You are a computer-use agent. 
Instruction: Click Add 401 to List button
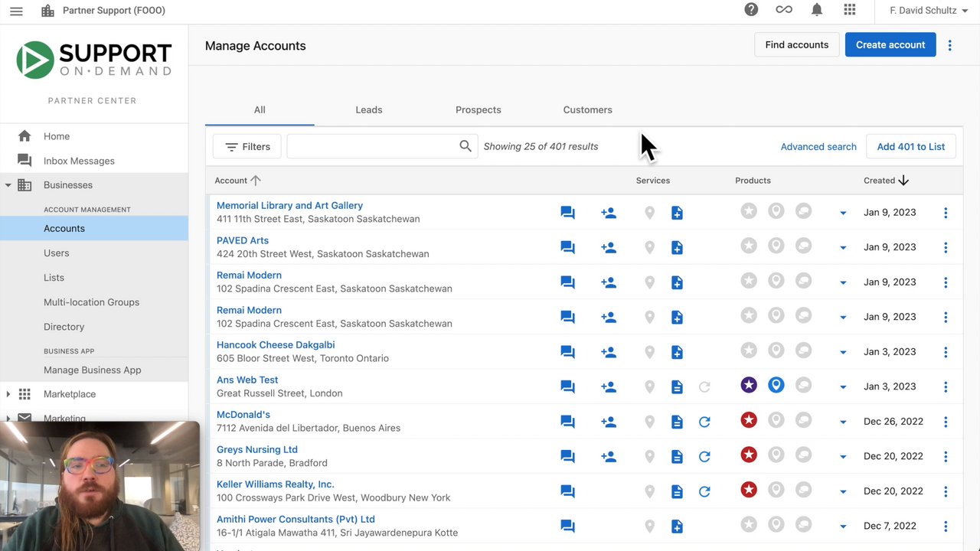[x=911, y=146]
